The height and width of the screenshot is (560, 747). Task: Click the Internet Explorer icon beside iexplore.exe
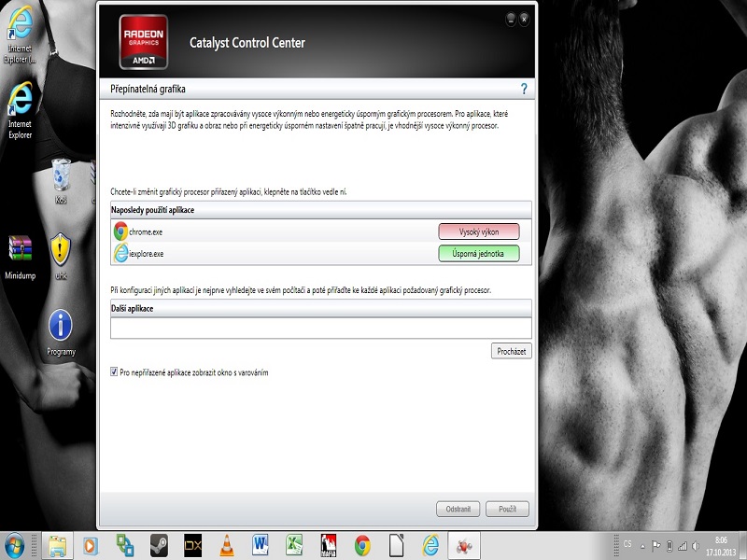[x=120, y=253]
